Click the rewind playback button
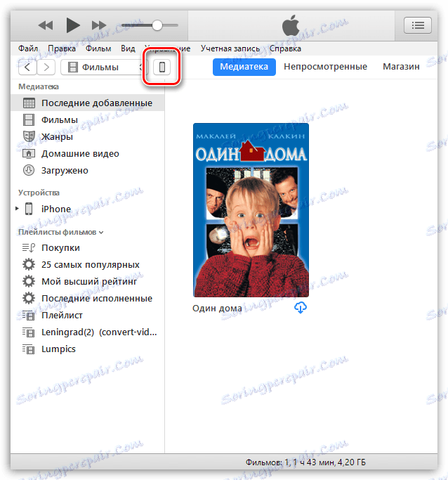This screenshot has width=448, height=480. point(45,25)
